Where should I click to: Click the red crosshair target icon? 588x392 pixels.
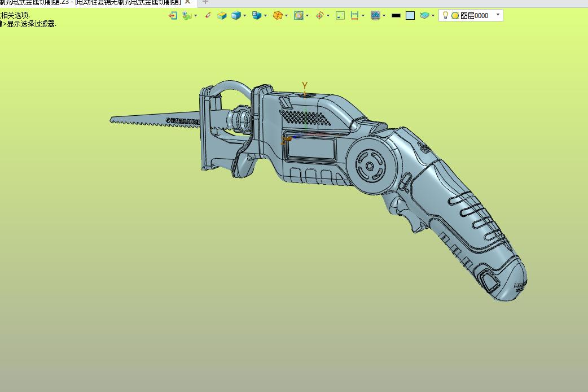click(x=319, y=15)
